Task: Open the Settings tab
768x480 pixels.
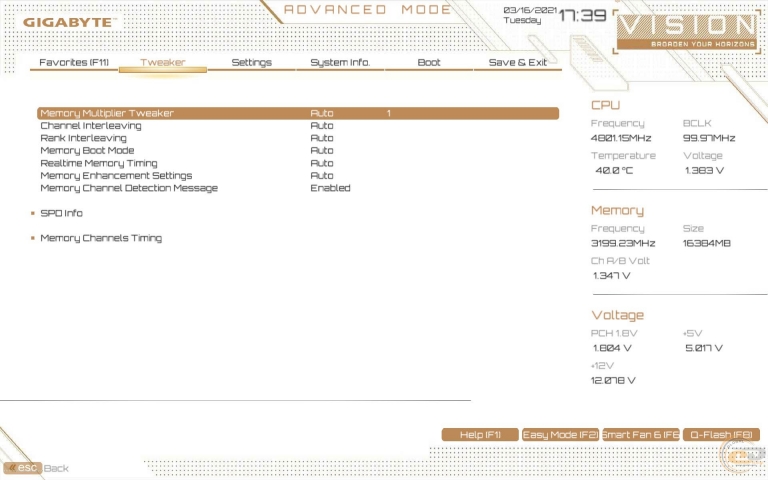Action: (251, 63)
